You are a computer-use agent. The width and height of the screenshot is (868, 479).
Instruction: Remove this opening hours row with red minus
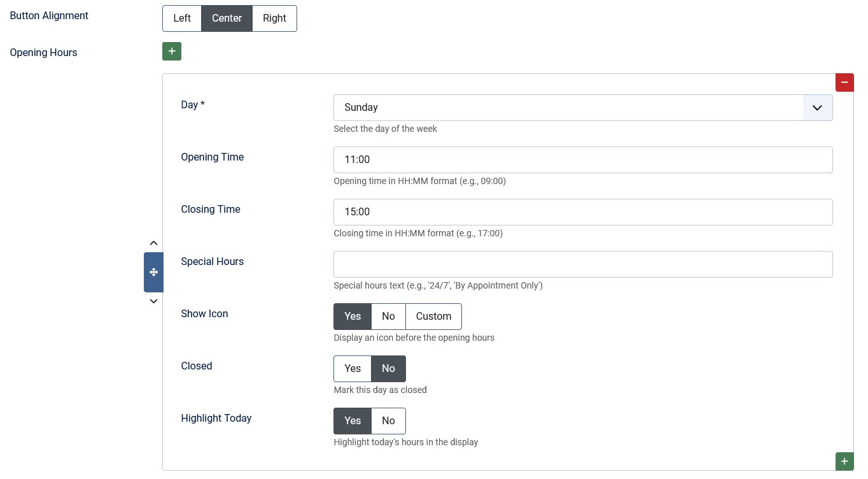coord(844,82)
